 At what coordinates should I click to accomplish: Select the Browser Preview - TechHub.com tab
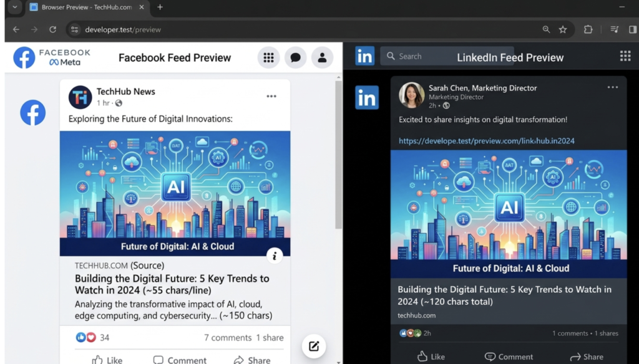[x=87, y=7]
